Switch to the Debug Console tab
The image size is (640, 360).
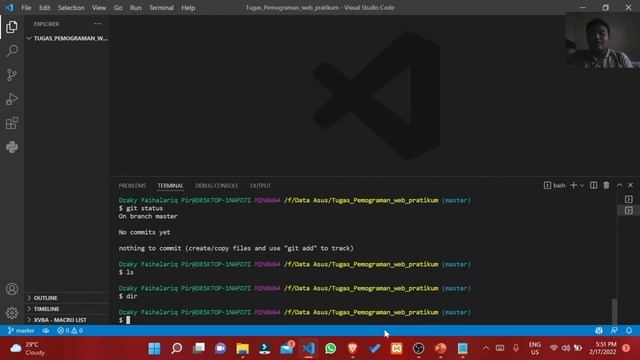point(216,186)
